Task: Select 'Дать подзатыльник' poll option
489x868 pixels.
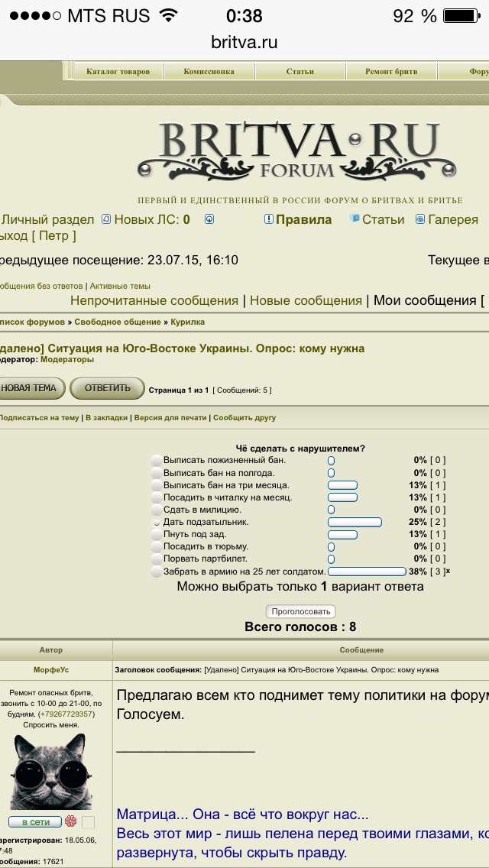Action: (x=157, y=523)
